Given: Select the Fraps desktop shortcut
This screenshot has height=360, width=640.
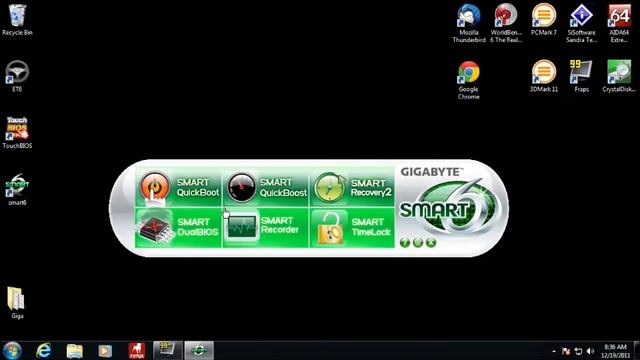Looking at the screenshot, I should coord(581,76).
